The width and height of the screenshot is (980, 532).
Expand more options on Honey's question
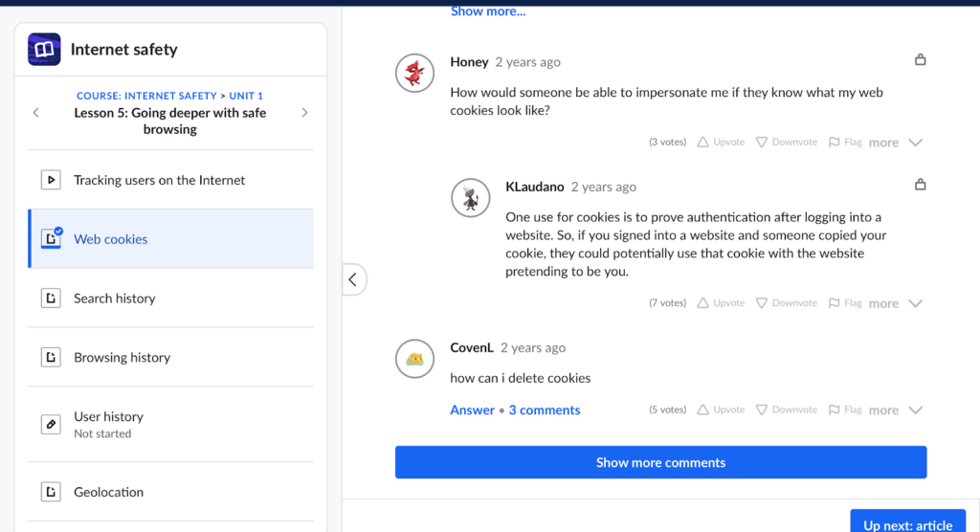pos(896,143)
